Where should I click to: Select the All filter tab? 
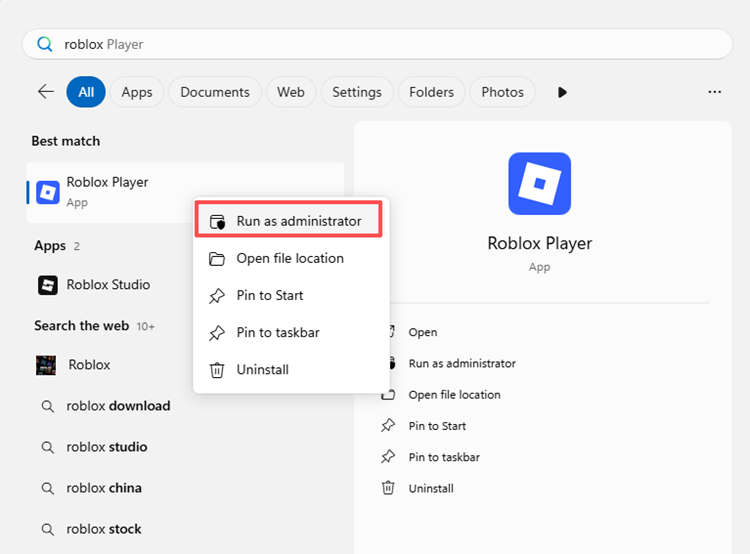pyautogui.click(x=86, y=92)
